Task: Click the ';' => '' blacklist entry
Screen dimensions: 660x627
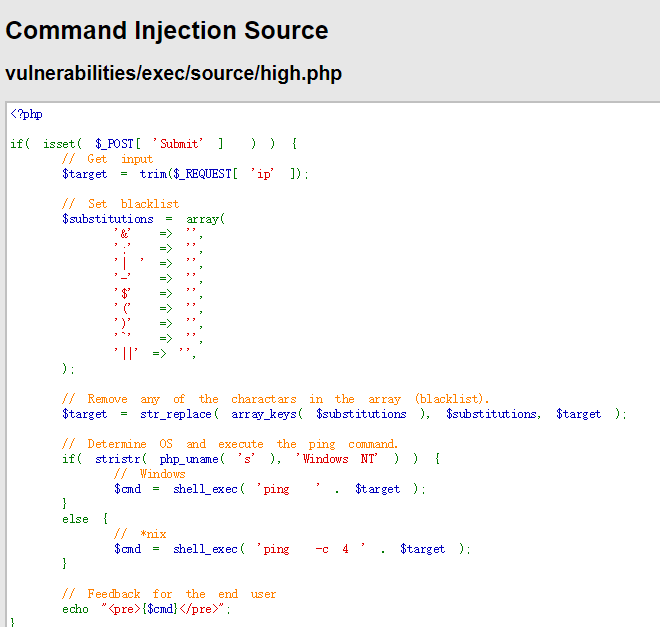Action: click(x=159, y=249)
